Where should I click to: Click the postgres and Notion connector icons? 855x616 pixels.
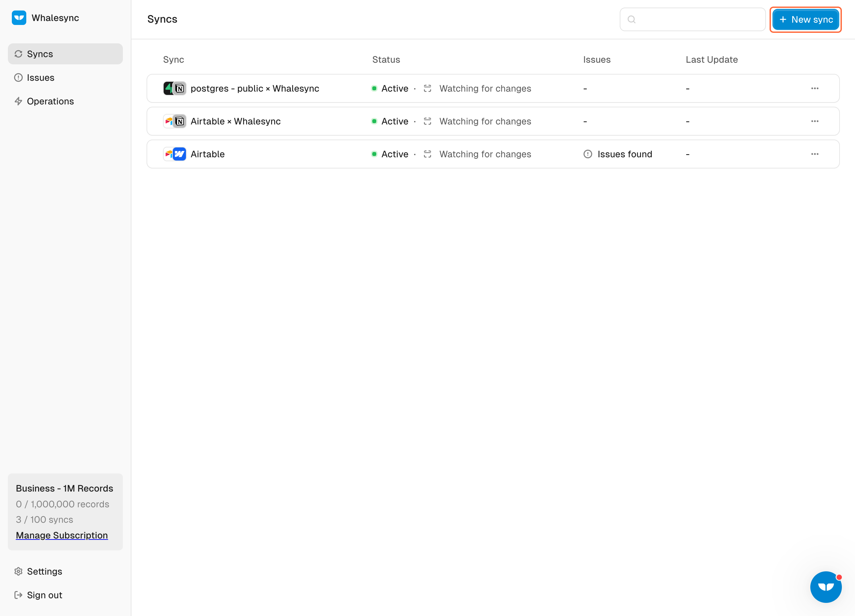[174, 89]
